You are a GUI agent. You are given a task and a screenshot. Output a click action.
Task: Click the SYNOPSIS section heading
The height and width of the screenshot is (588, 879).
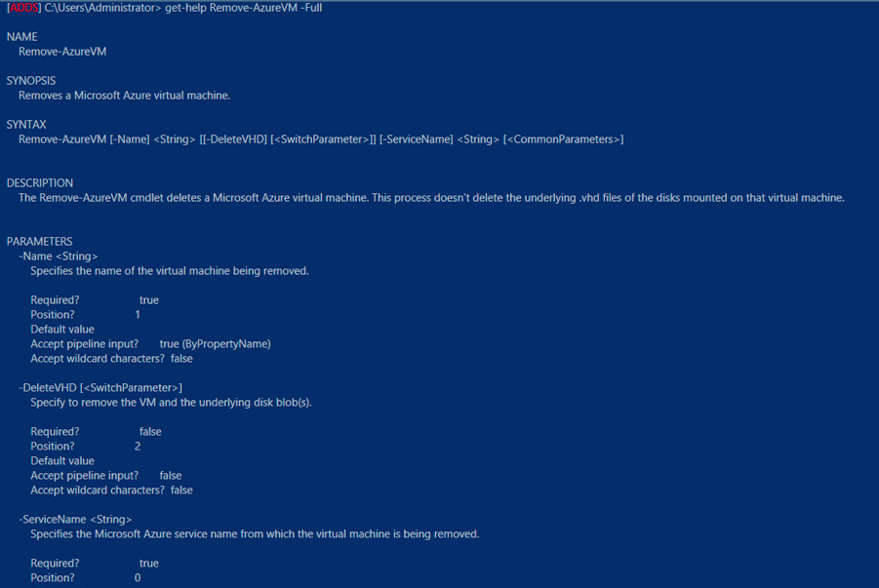tap(31, 81)
